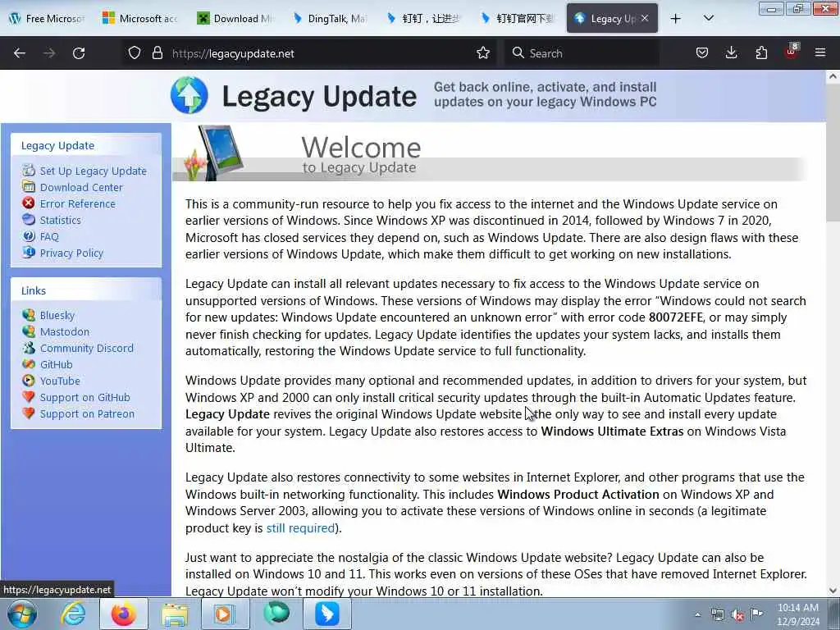Click the red Error Reference icon

[x=29, y=203]
